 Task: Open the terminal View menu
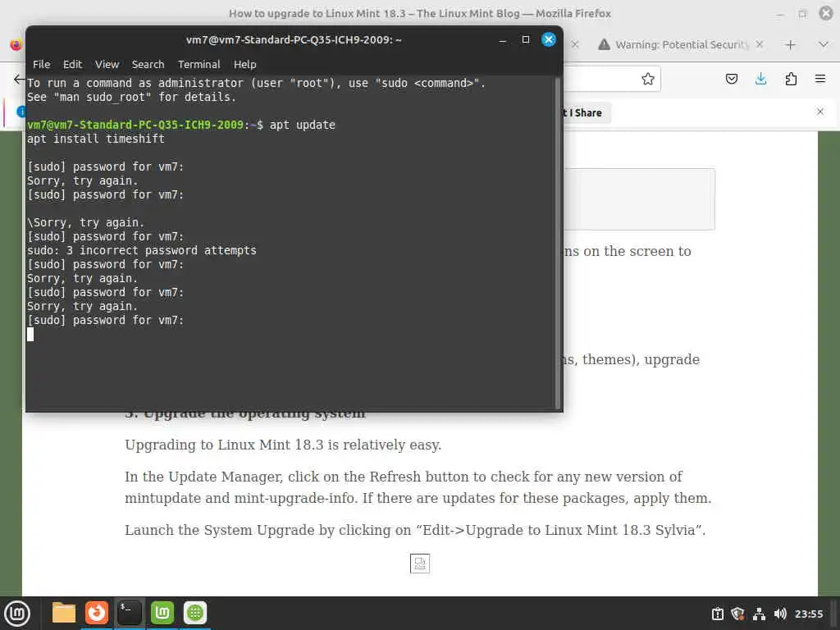(107, 64)
